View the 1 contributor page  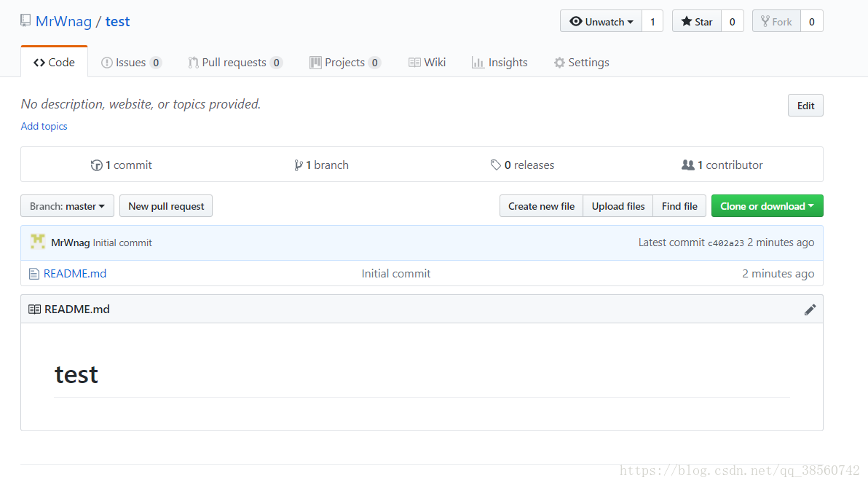point(722,165)
